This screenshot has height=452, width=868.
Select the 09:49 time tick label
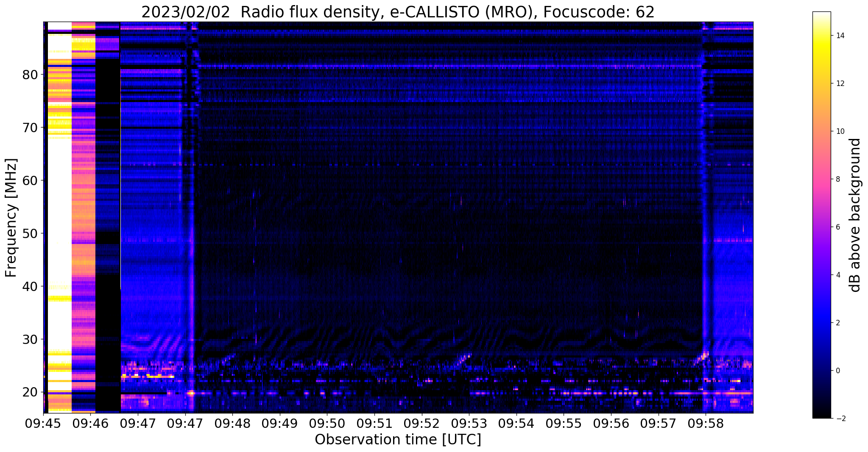pyautogui.click(x=280, y=423)
